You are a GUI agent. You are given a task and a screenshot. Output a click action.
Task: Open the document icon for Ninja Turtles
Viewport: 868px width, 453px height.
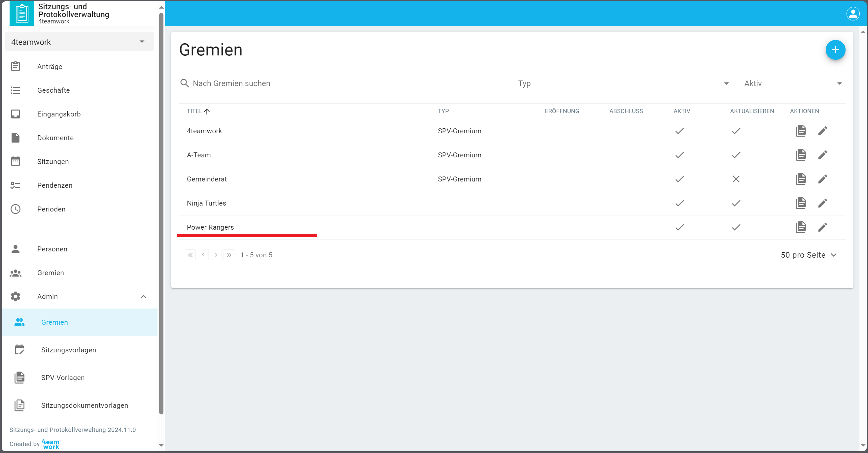801,203
